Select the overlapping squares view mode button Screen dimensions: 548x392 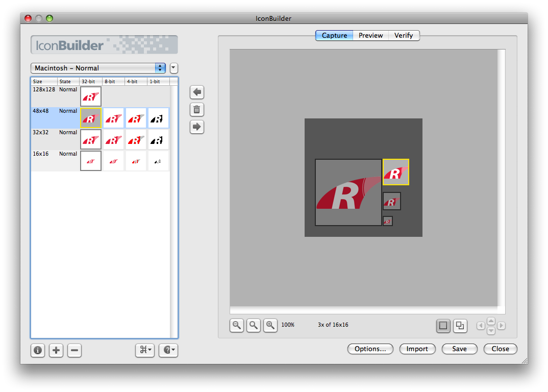pos(460,326)
